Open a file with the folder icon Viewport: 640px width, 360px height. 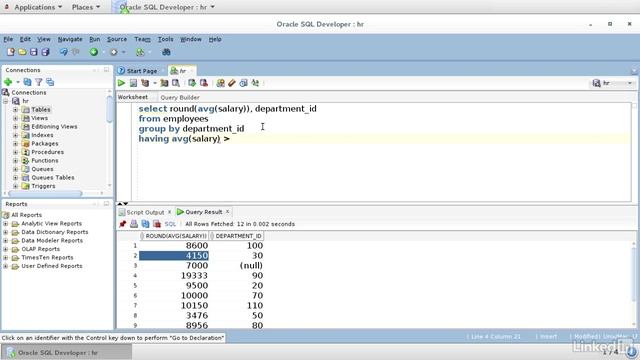click(x=22, y=52)
